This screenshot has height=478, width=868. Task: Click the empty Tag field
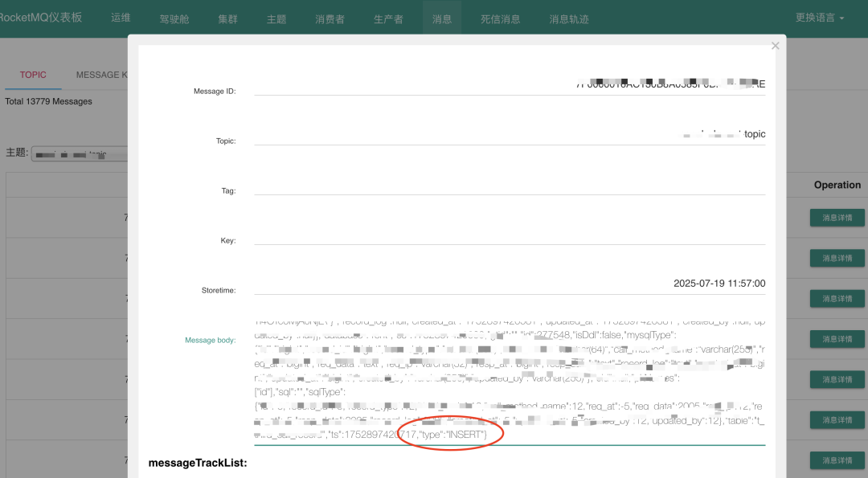[510, 184]
